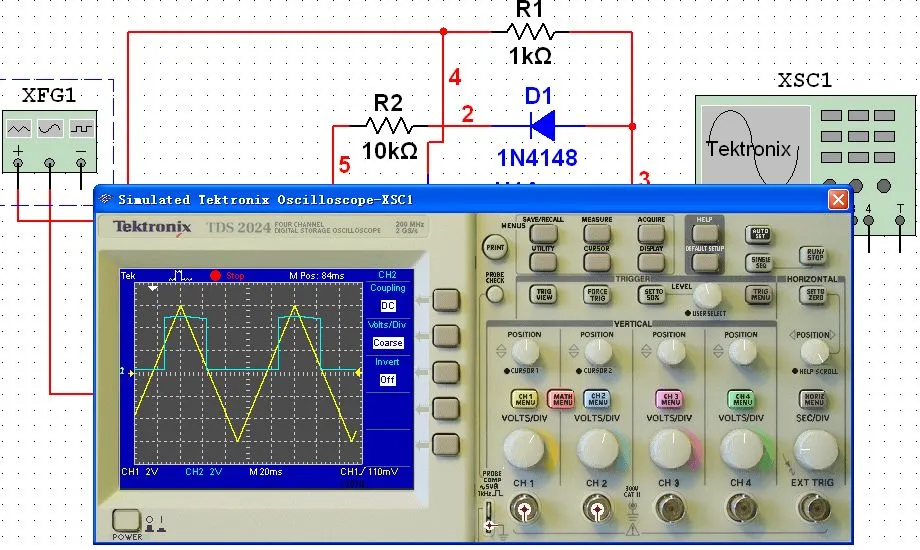Image resolution: width=920 pixels, height=550 pixels.
Task: Open the SAVE/RECALL menu button
Action: click(543, 234)
